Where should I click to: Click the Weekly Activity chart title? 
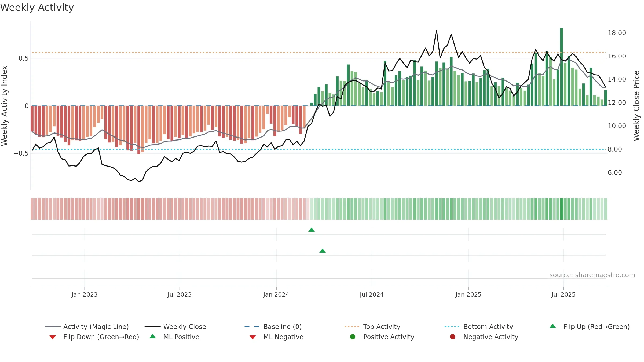[37, 8]
